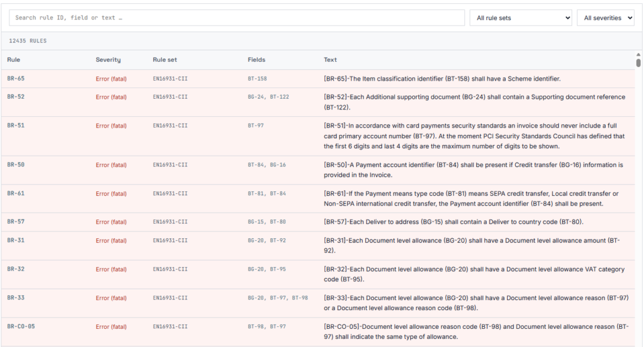Click the BR-51 card payments security text
644x347 pixels.
click(474, 136)
